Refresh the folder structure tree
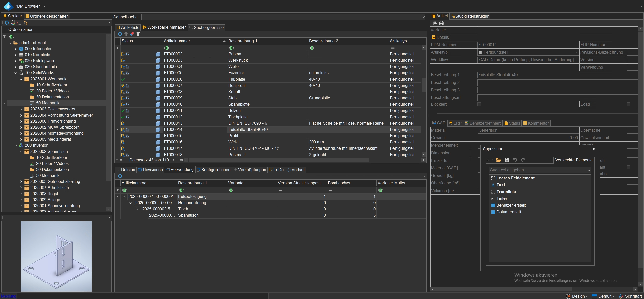The height and width of the screenshot is (299, 644). tap(7, 23)
